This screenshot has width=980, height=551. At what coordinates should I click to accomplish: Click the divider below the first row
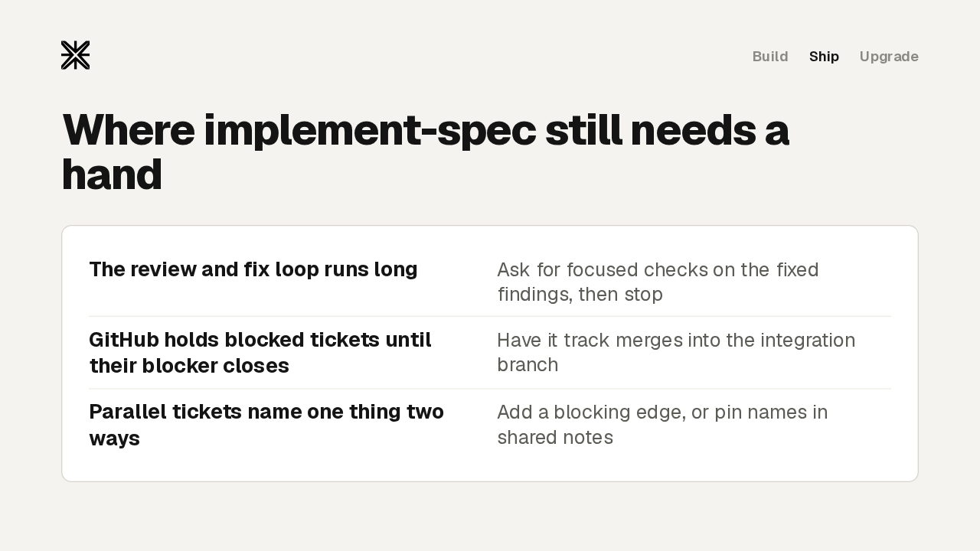(490, 316)
